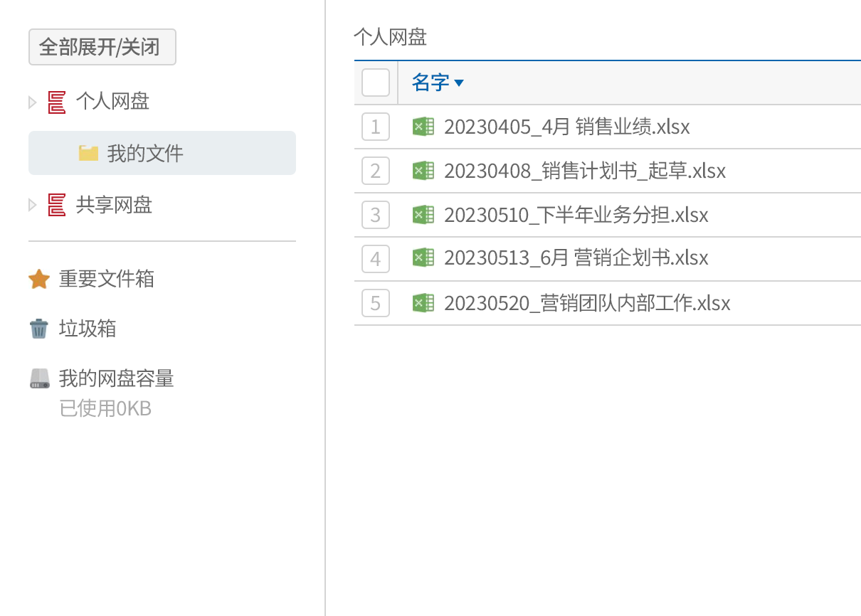Screen dimensions: 861x616
Task: Click the 我的文件 folder icon
Action: (x=88, y=153)
